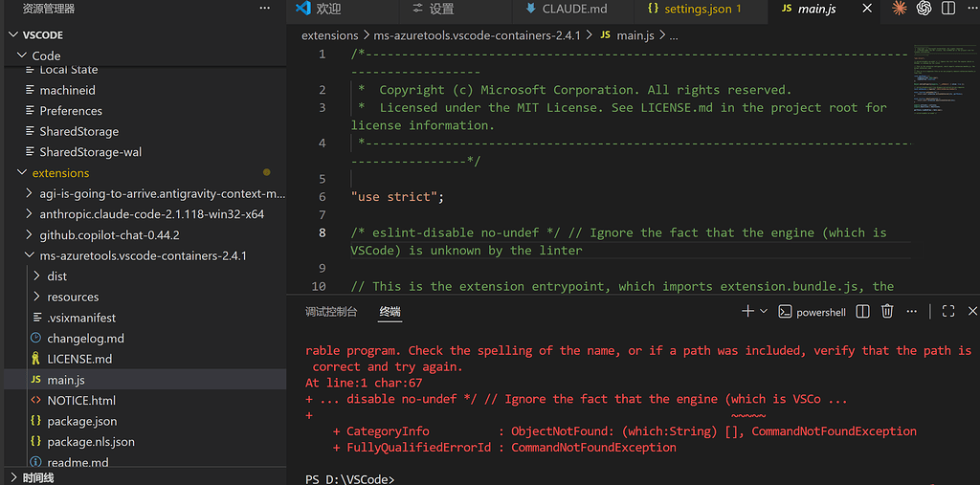Image resolution: width=980 pixels, height=485 pixels.
Task: Click line number 6 in gutter
Action: [x=322, y=196]
